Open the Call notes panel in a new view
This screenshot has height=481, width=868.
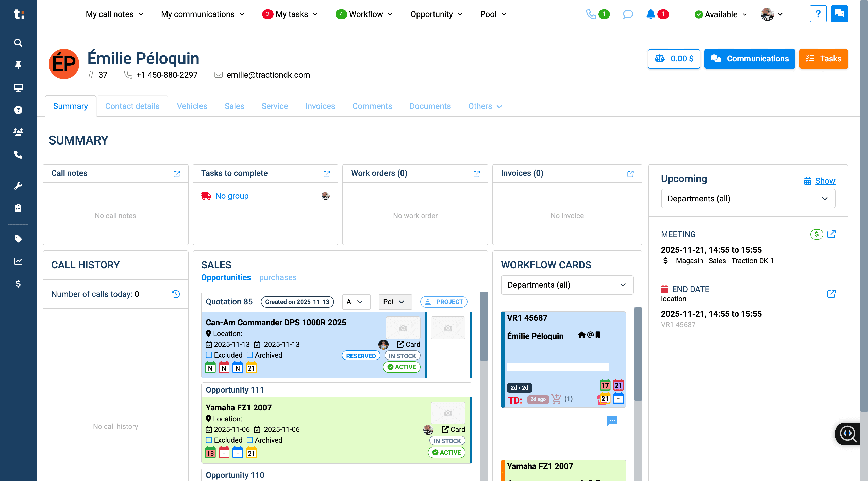click(177, 174)
